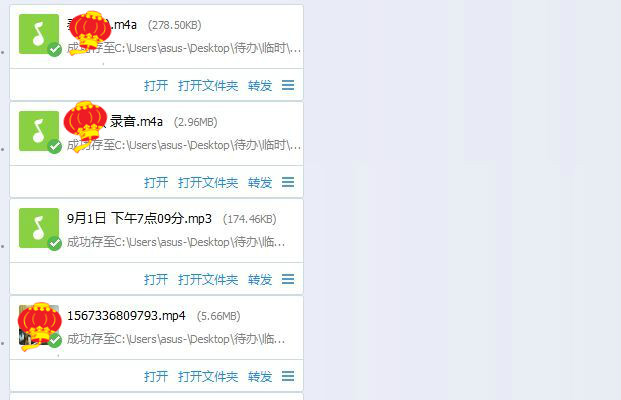Click music icon of 2.96MB recording file
The width and height of the screenshot is (621, 400).
(39, 131)
